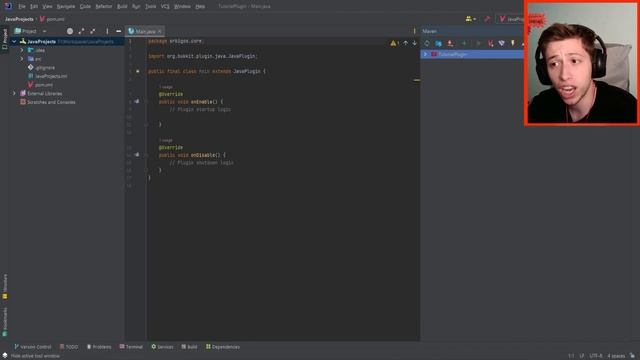Open the Help menu
This screenshot has height=360, width=640.
pos(200,7)
